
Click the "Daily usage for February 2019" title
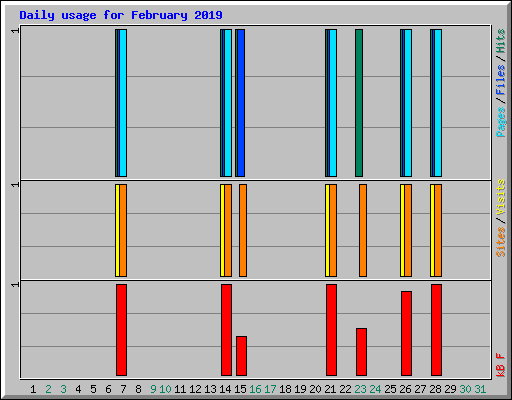[121, 15]
